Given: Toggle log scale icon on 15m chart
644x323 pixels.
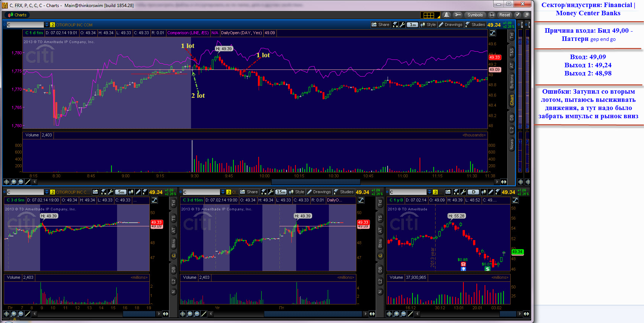Looking at the screenshot, I should (361, 200).
